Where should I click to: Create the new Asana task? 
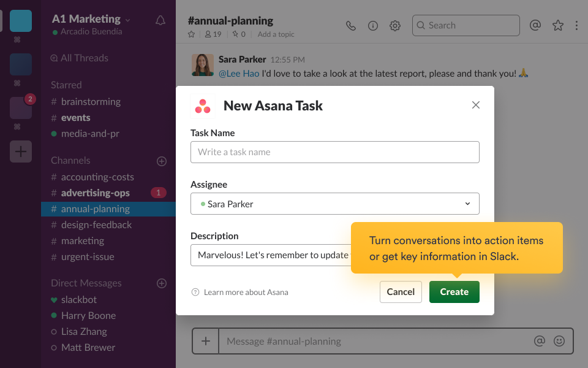point(454,291)
